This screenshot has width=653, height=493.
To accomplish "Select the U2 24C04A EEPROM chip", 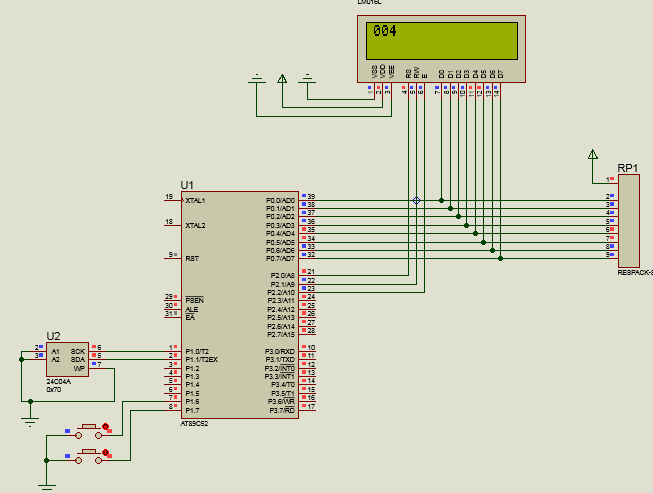I will [67, 359].
